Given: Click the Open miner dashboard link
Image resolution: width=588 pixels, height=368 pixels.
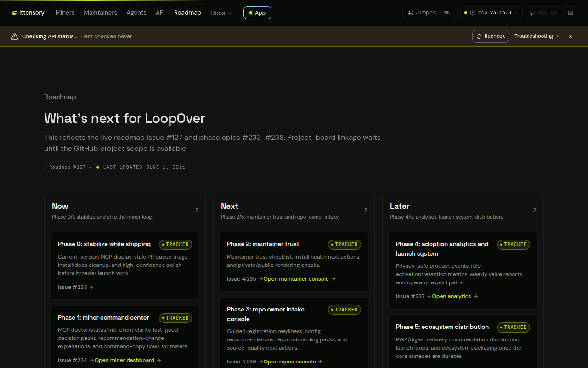Looking at the screenshot, I should click(128, 360).
